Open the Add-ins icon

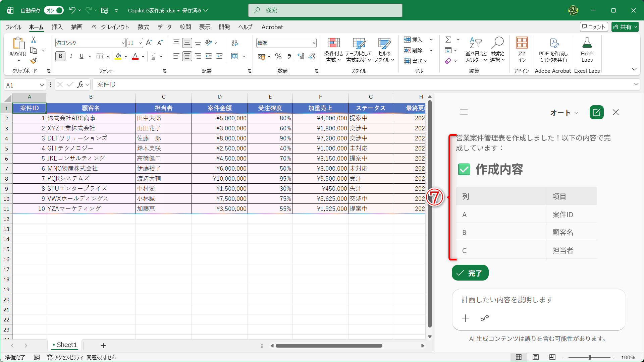click(522, 43)
